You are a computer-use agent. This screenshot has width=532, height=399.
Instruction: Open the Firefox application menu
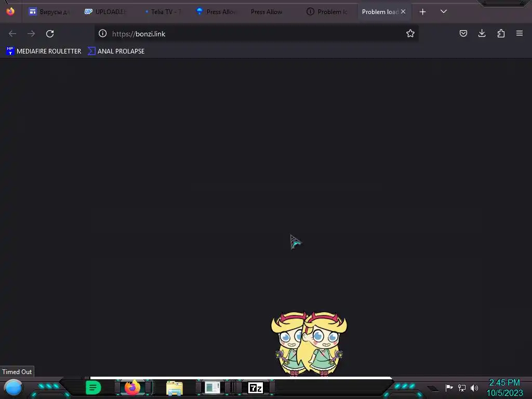[x=520, y=33]
